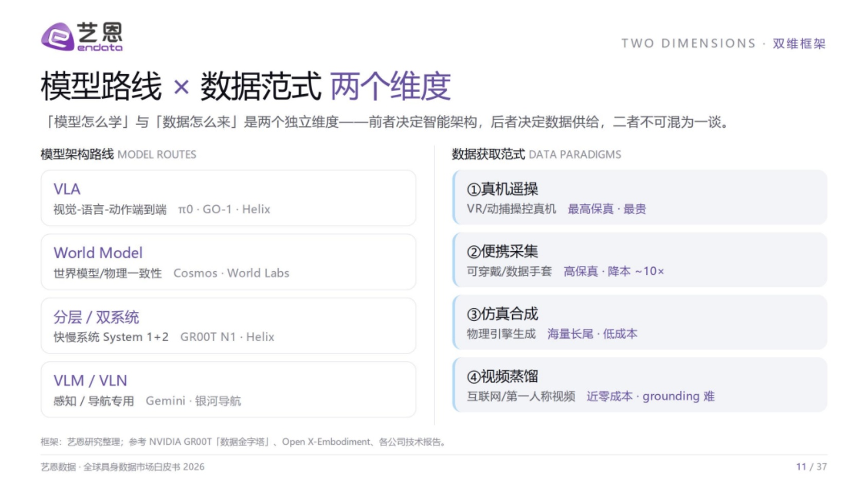
Task: Click 视觉-语言-动作端到端 description
Action: coord(110,209)
